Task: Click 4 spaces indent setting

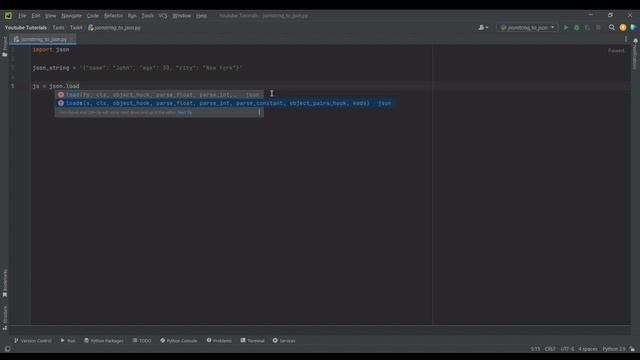Action: click(588, 349)
